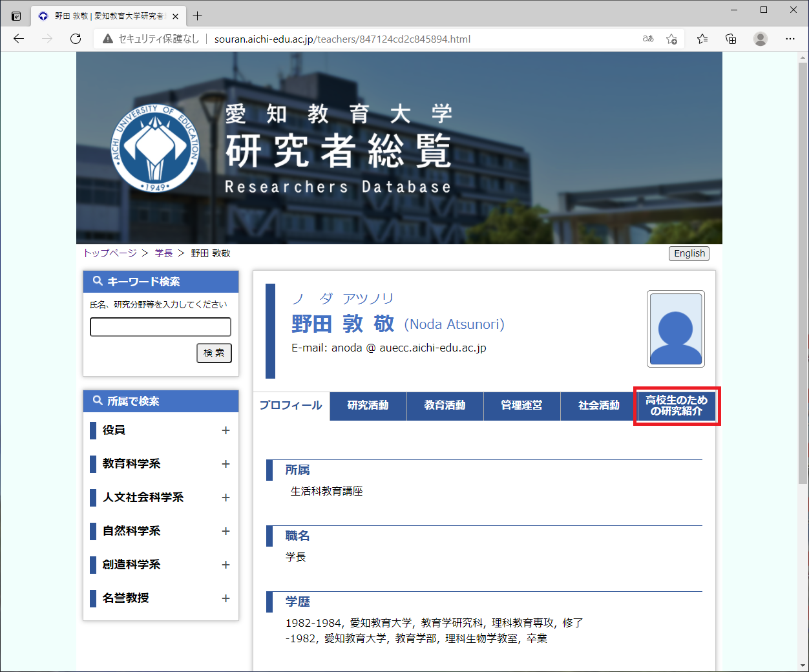The width and height of the screenshot is (809, 672).
Task: Click the 所属 section heading
Action: (298, 470)
